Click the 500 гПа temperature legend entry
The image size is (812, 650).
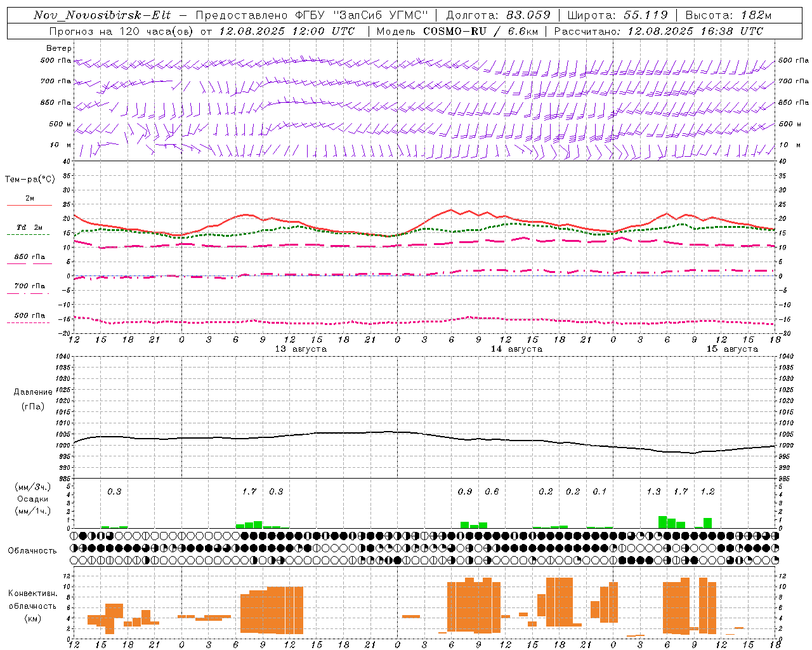(30, 315)
